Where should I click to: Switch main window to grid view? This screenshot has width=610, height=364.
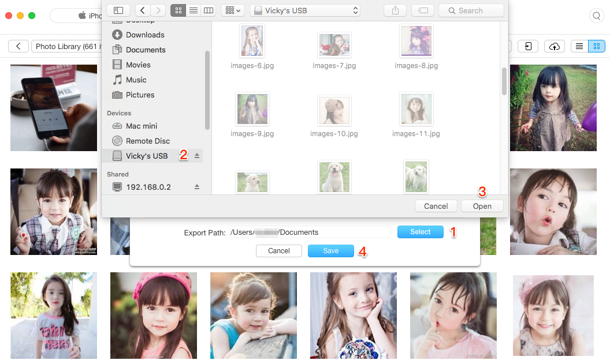click(x=596, y=46)
